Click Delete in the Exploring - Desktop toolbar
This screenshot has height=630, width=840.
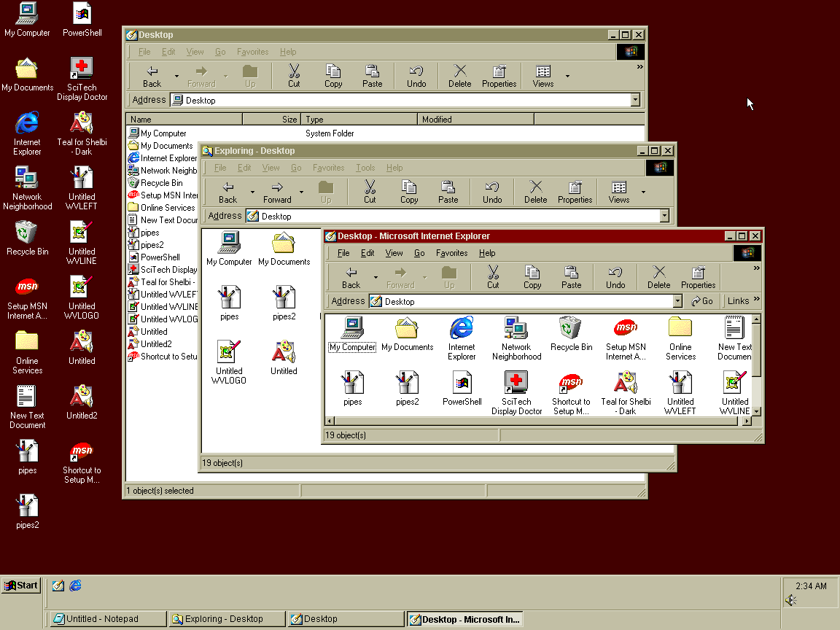pyautogui.click(x=535, y=192)
